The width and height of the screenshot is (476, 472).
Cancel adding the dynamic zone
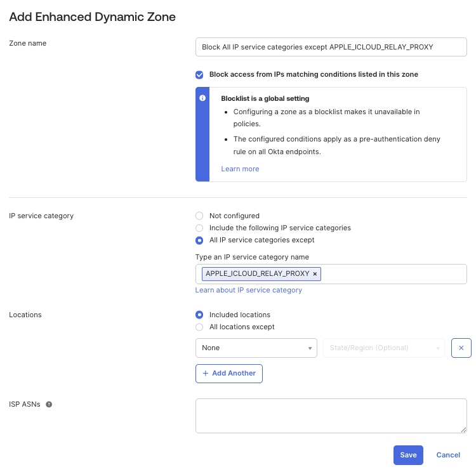[448, 455]
